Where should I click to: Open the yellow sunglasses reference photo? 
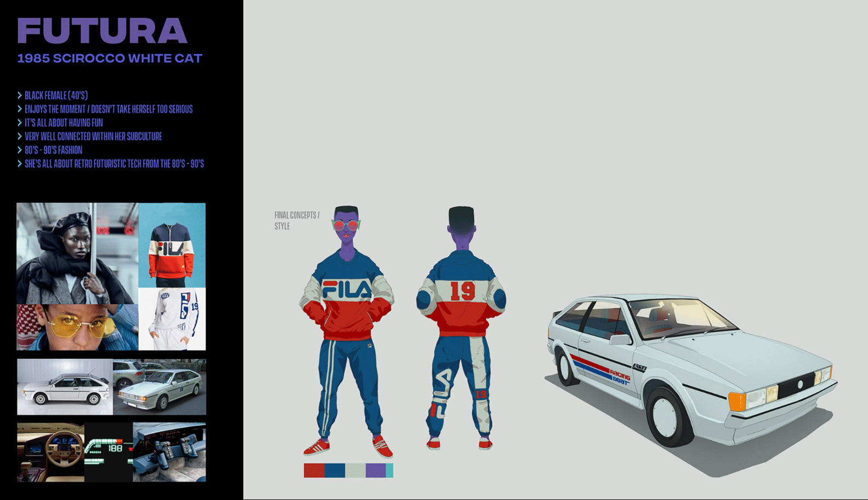77,327
